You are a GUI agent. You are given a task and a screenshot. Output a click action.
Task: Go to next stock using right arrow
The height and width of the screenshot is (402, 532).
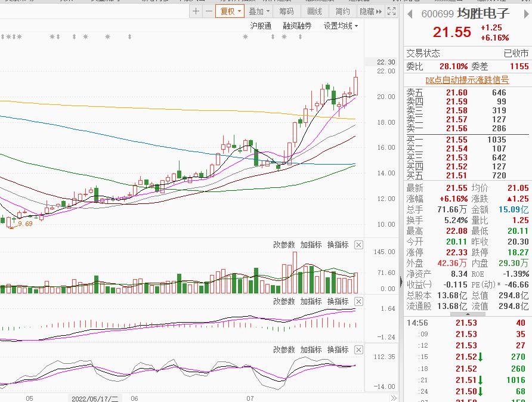pyautogui.click(x=527, y=13)
